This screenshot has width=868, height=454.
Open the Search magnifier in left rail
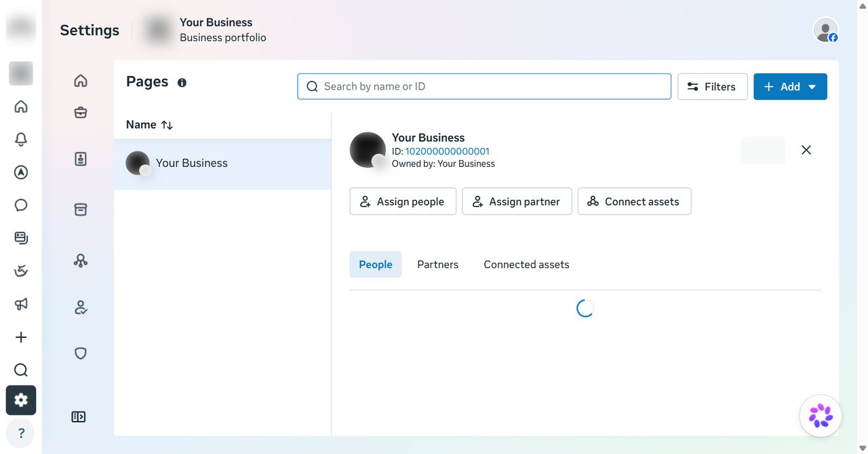21,370
